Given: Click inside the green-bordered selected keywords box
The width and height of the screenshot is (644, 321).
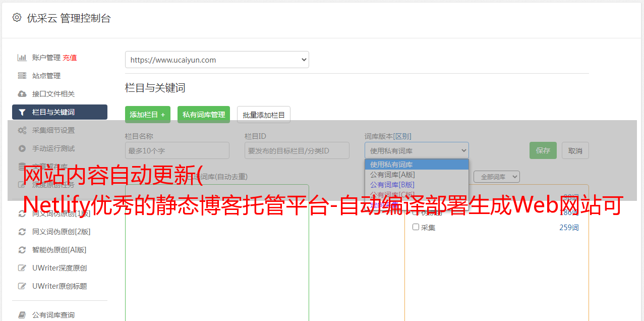Looking at the screenshot, I should (217, 252).
